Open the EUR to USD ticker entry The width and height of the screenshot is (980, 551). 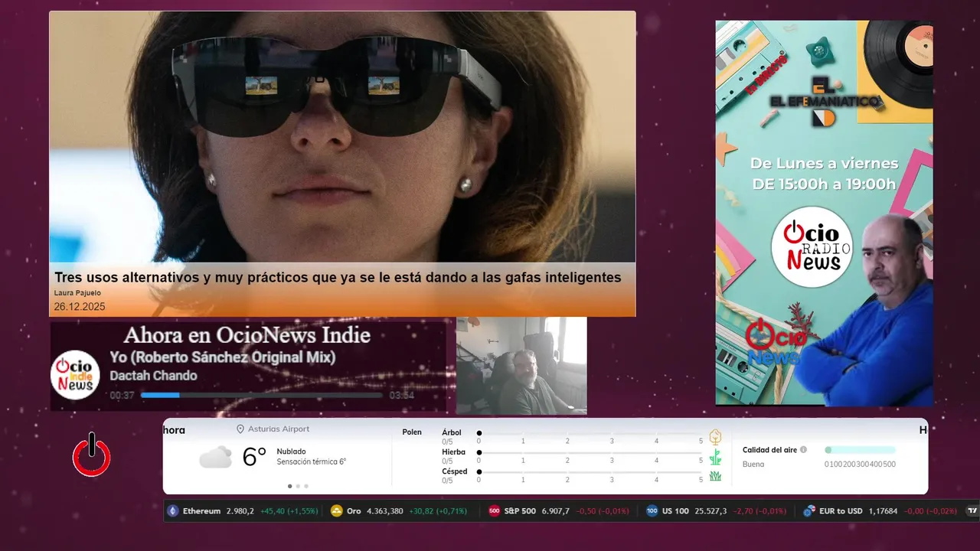(x=880, y=511)
